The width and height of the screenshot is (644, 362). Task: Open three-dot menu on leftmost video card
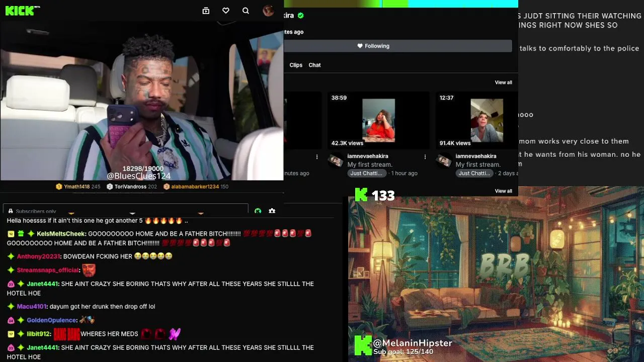click(x=317, y=157)
